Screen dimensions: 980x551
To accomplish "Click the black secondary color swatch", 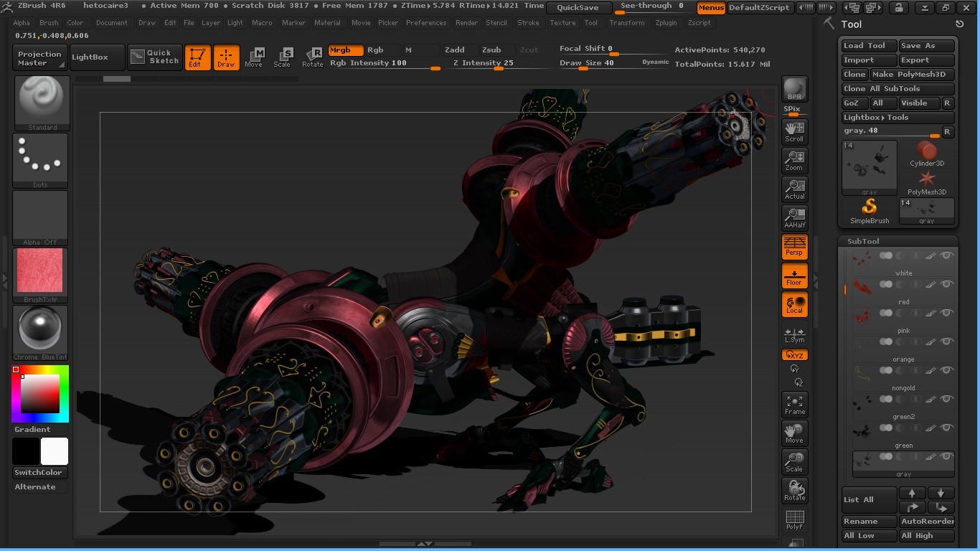I will pos(27,451).
